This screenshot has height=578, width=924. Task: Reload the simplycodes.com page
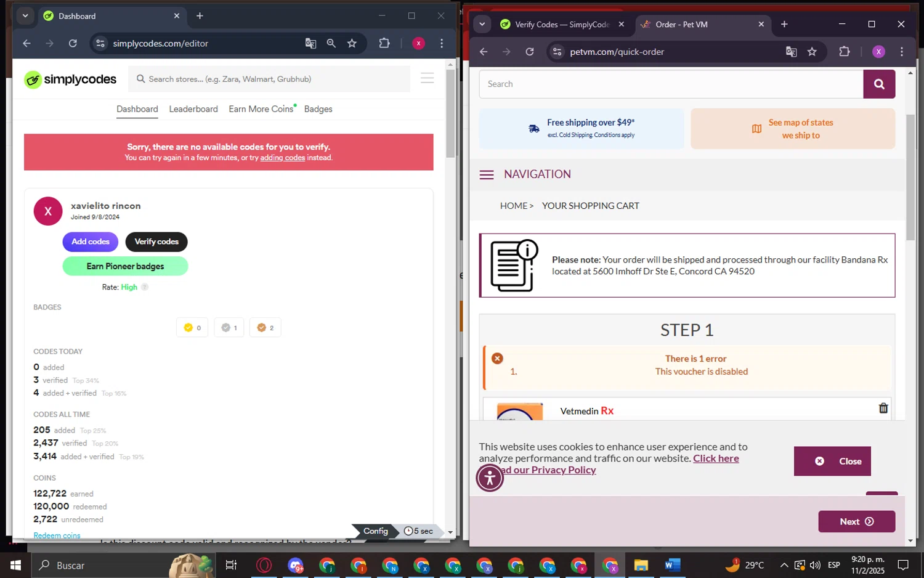pos(73,43)
